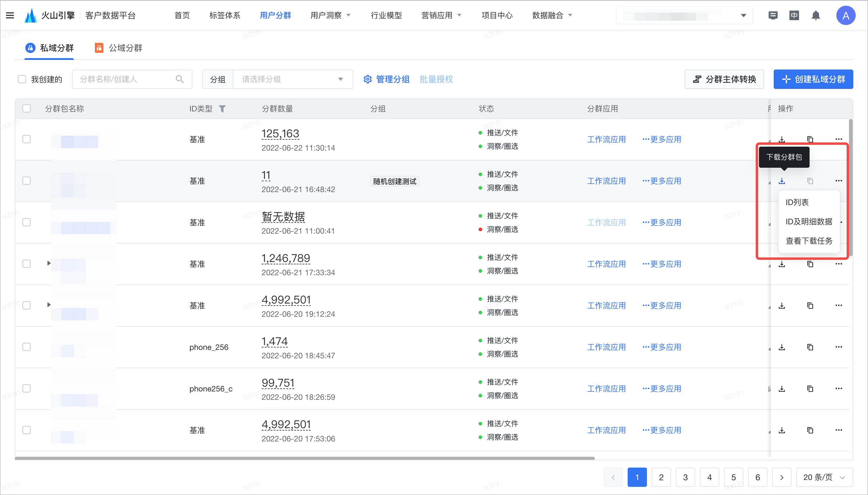Open the 请选择分组 dropdown
The width and height of the screenshot is (868, 495).
293,79
